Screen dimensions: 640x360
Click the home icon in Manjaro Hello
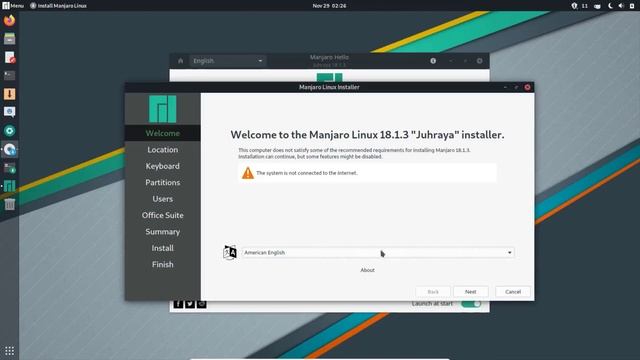tap(180, 61)
